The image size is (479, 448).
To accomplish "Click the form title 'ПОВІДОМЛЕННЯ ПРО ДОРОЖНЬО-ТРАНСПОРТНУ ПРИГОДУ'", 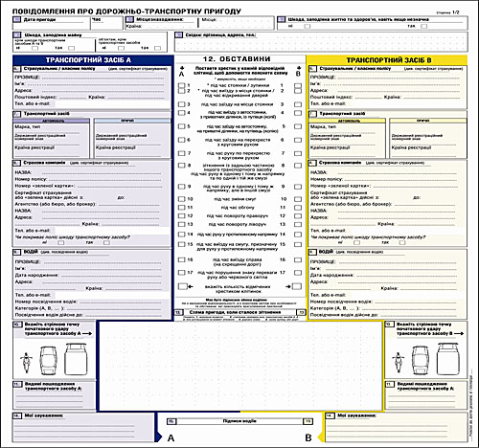I will point(126,11).
